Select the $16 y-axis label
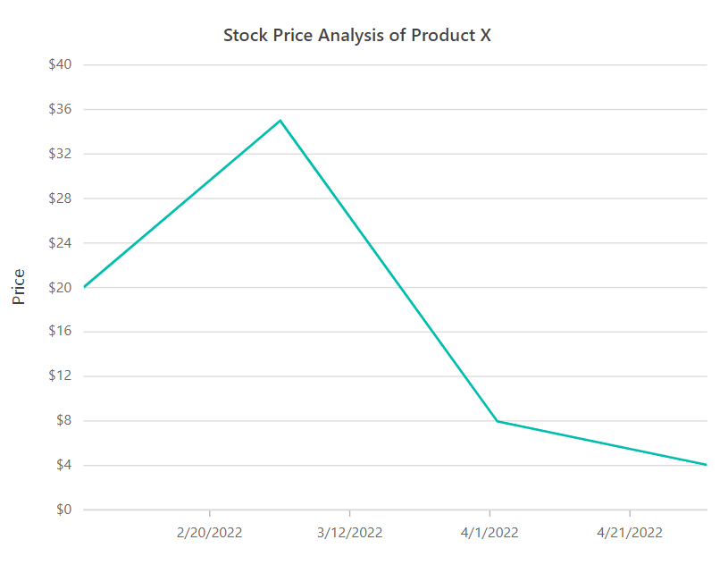728x565 pixels. pyautogui.click(x=61, y=332)
